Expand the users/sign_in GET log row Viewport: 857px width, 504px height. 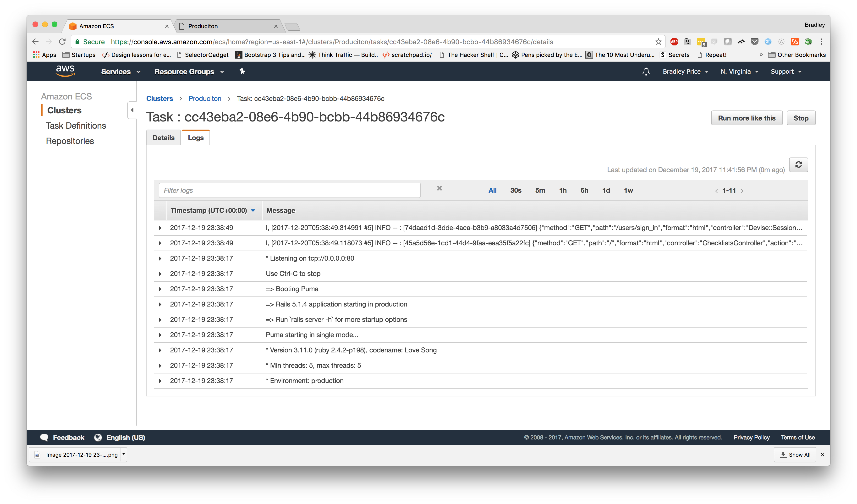tap(160, 228)
